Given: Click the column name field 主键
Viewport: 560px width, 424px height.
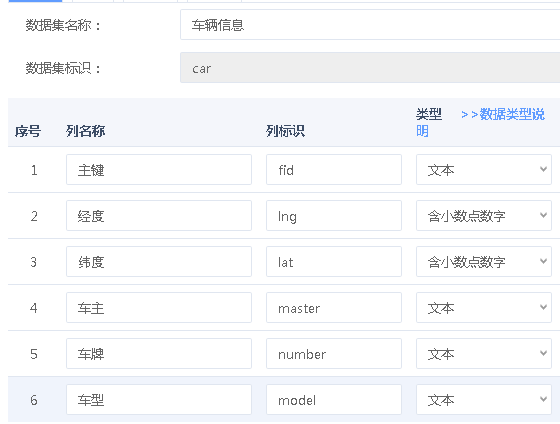Looking at the screenshot, I should click(159, 170).
